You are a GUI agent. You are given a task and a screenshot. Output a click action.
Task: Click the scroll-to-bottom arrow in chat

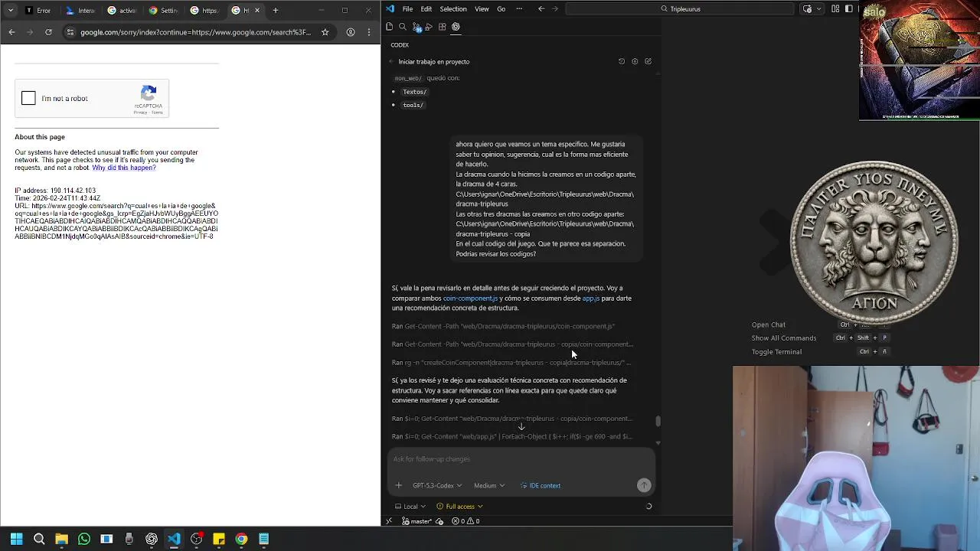point(521,426)
